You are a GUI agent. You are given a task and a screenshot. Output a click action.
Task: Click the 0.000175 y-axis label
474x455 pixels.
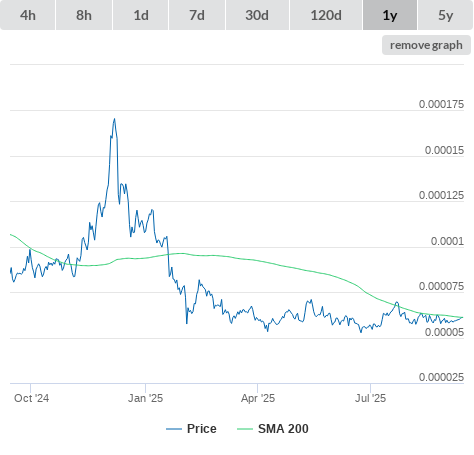point(441,104)
